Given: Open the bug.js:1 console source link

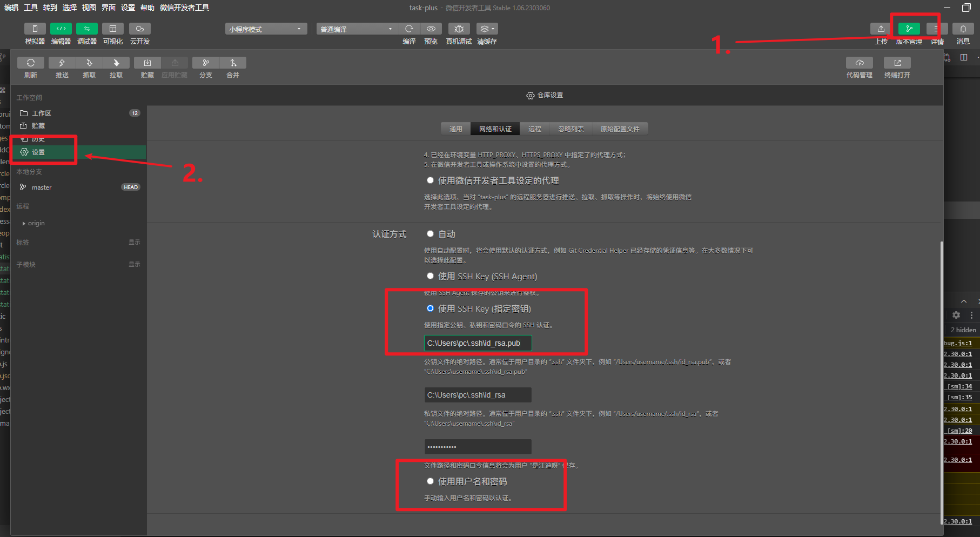Looking at the screenshot, I should (958, 343).
